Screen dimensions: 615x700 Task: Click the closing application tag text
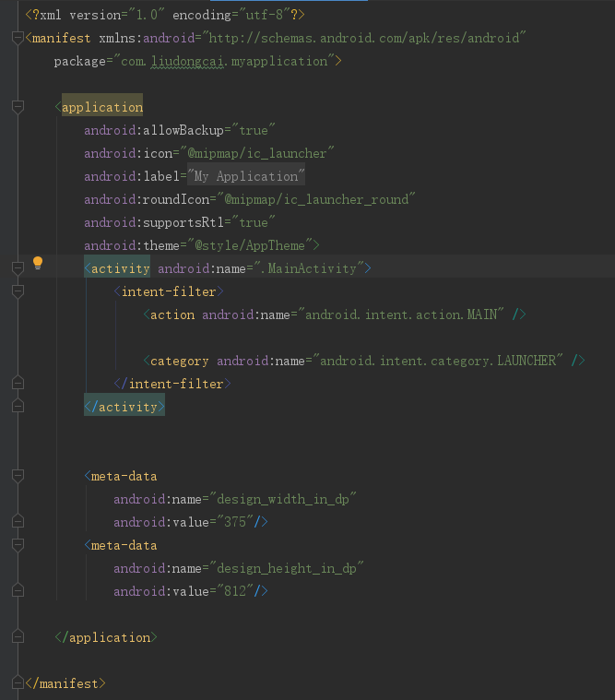point(106,637)
